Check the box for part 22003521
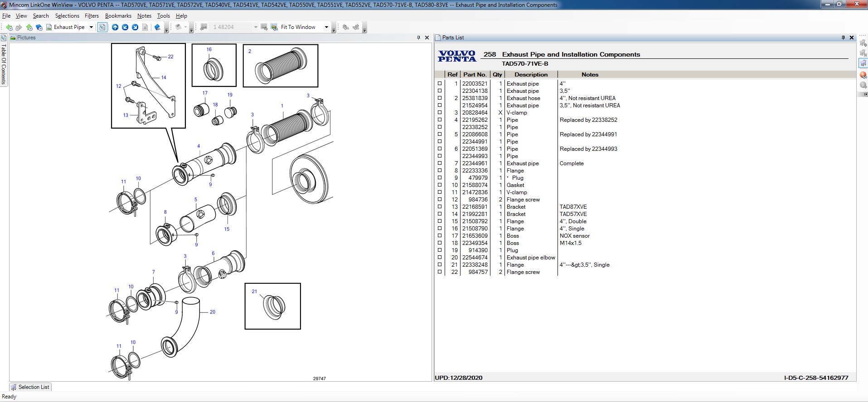 (440, 84)
